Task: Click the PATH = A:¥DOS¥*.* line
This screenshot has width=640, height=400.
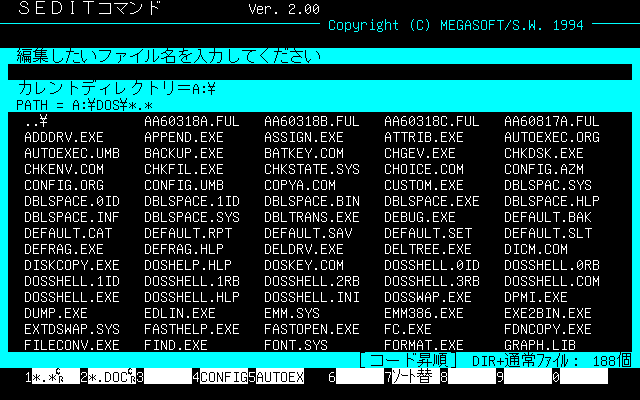Action: [84, 105]
